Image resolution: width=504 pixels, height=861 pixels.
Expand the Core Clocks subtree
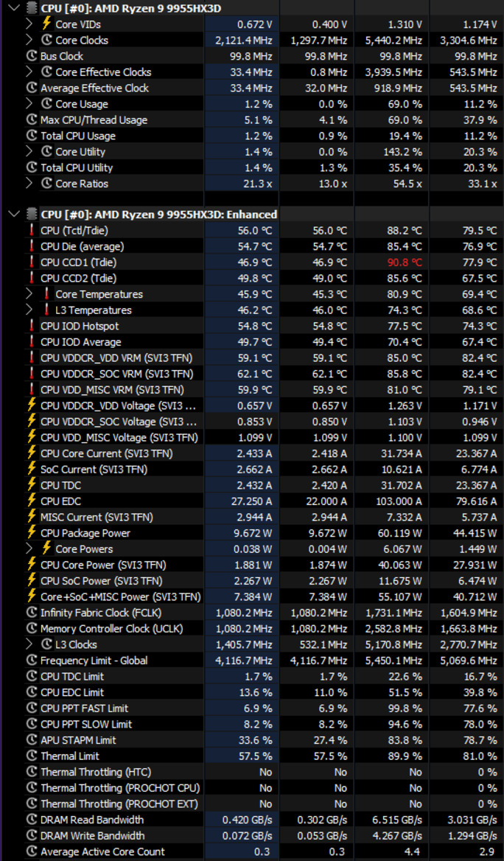(29, 40)
